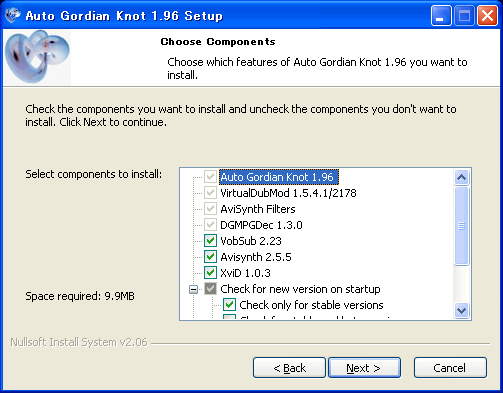This screenshot has height=393, width=503.
Task: Click the Auto Gordian Knot logo image
Action: (x=37, y=57)
